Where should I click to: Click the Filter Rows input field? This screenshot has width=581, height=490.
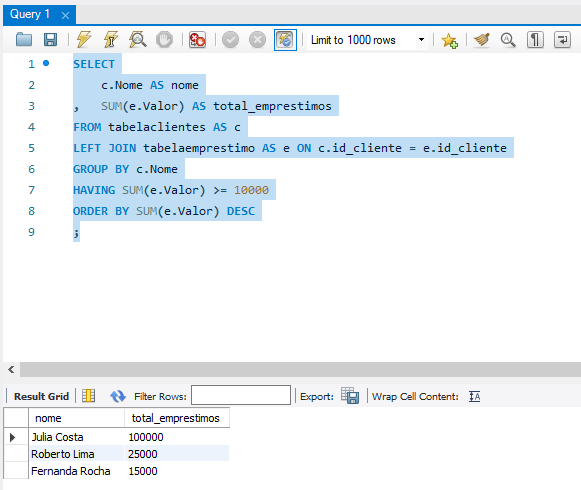(x=241, y=395)
